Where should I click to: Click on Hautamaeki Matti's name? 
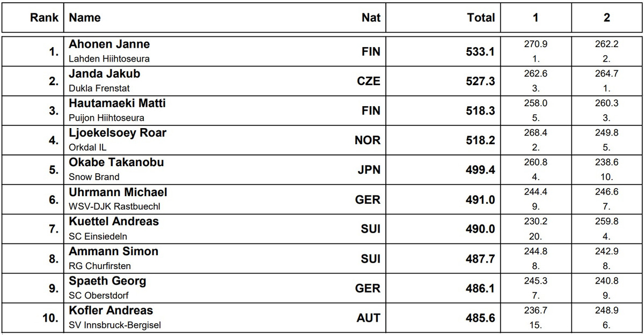[118, 103]
